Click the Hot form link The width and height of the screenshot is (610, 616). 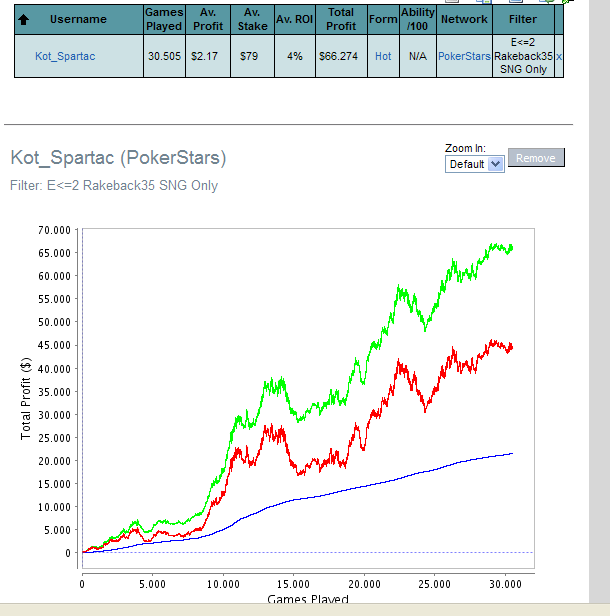[x=383, y=56]
